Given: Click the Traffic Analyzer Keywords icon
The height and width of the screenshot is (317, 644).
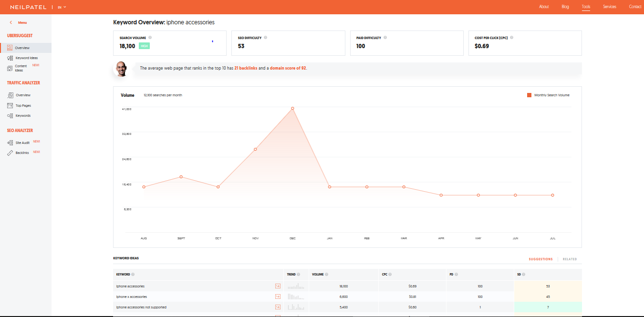Looking at the screenshot, I should click(10, 116).
